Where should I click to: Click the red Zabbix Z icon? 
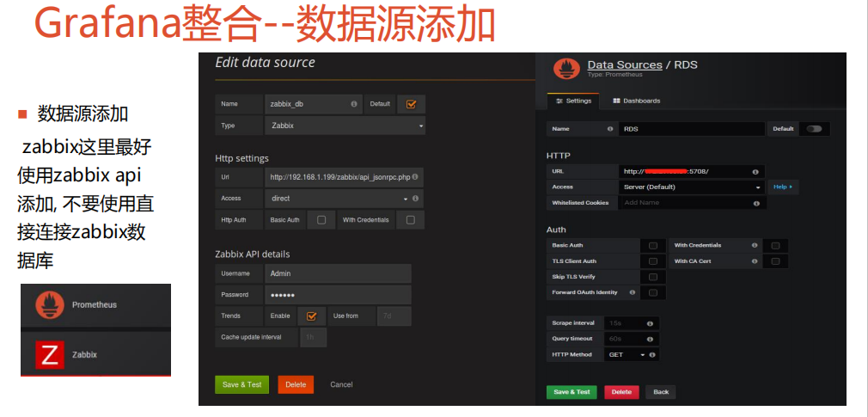[x=50, y=354]
